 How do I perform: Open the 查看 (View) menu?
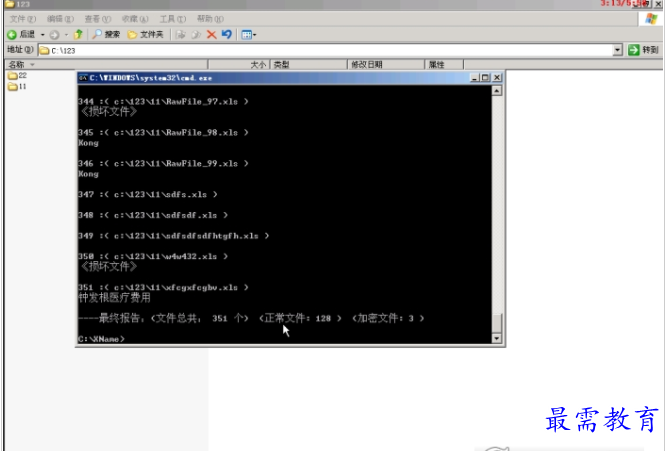point(97,19)
